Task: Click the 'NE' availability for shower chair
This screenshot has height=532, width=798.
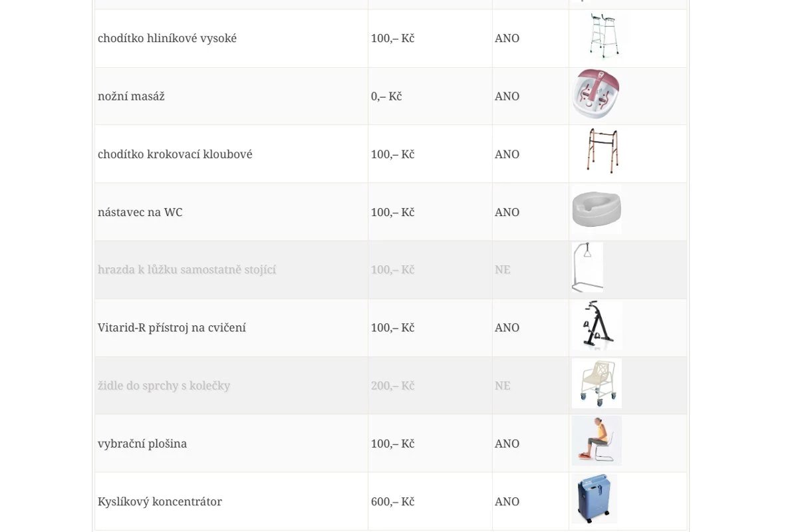Action: coord(503,386)
